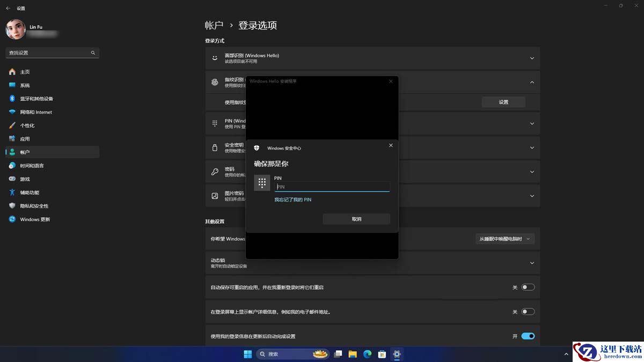
Task: Click the PIN keypad icon in settings list
Action: click(215, 123)
